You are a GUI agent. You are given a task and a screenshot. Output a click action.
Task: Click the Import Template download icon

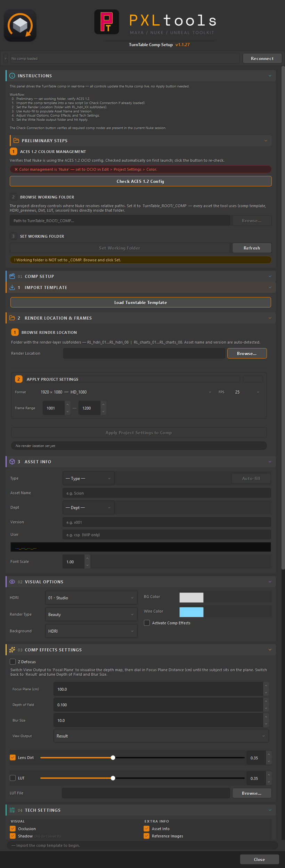pyautogui.click(x=12, y=287)
